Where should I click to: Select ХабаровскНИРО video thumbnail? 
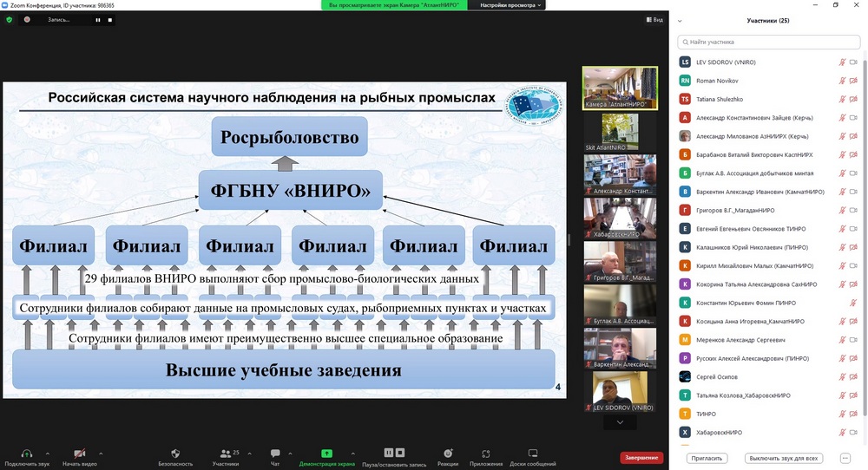(x=620, y=219)
